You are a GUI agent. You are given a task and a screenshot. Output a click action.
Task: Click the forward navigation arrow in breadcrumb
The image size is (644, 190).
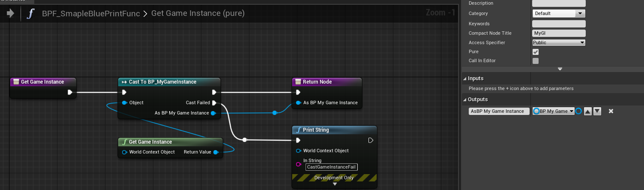point(10,13)
